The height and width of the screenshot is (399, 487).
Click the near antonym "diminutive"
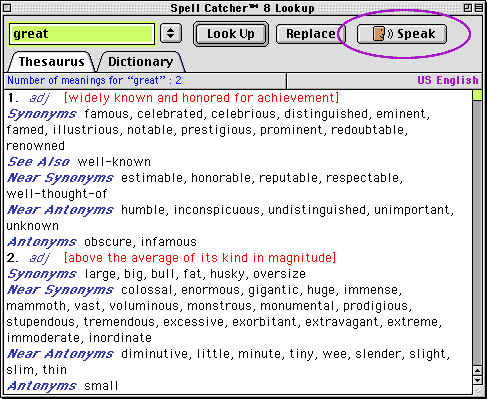(x=154, y=354)
